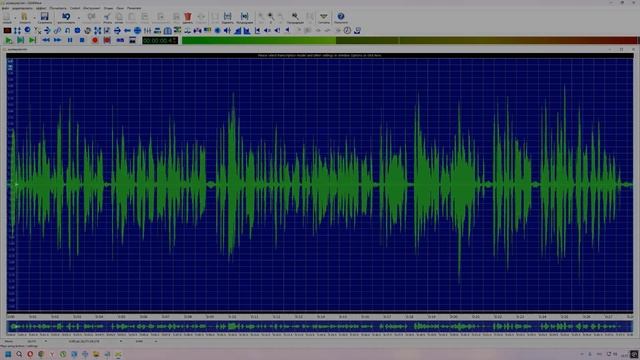The image size is (640, 360).
Task: Click the equalizer sliders effect icon
Action: tap(147, 30)
